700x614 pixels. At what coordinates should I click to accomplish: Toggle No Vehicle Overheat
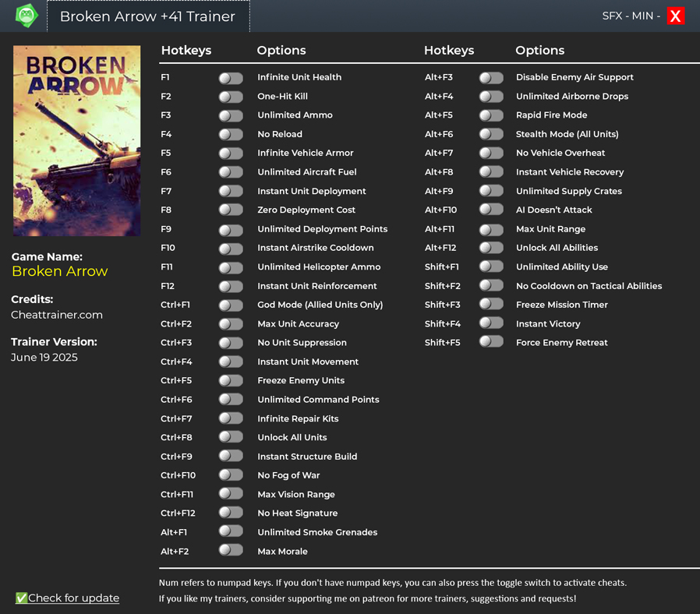click(491, 153)
